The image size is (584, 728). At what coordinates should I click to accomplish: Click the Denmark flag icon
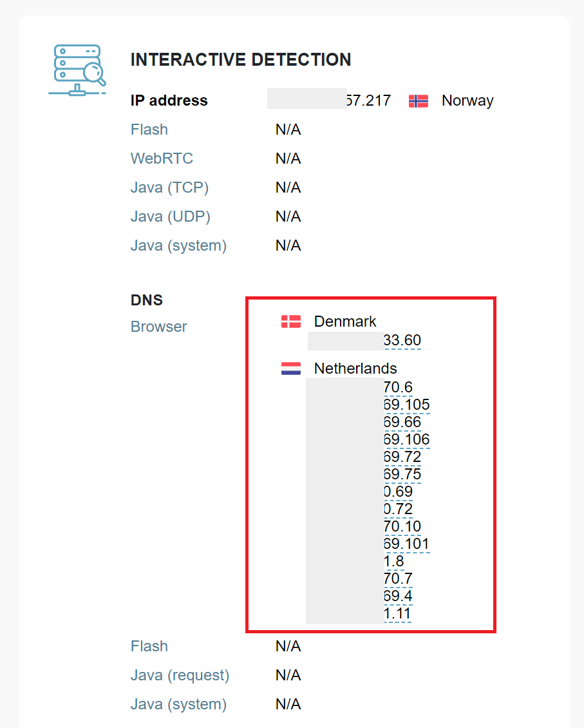click(291, 321)
